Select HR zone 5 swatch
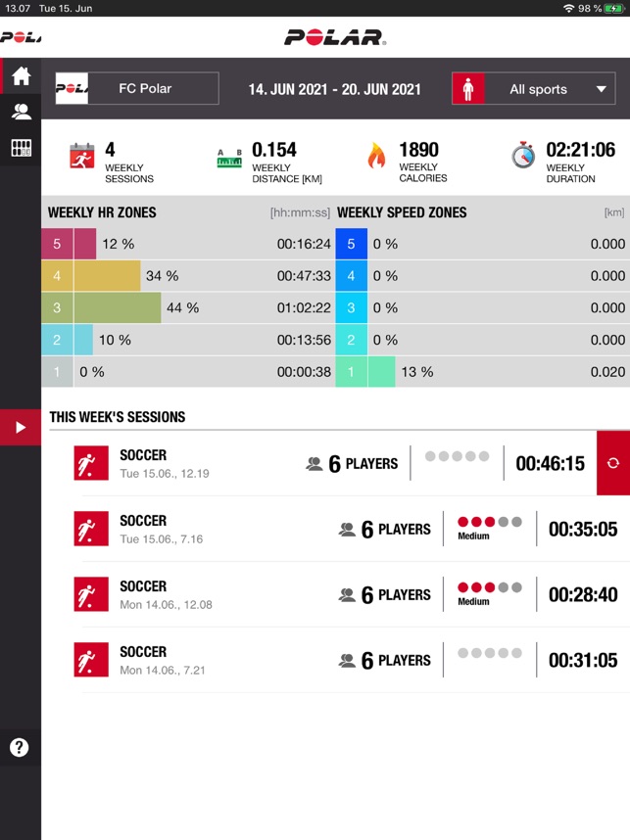This screenshot has height=840, width=630. click(x=57, y=244)
